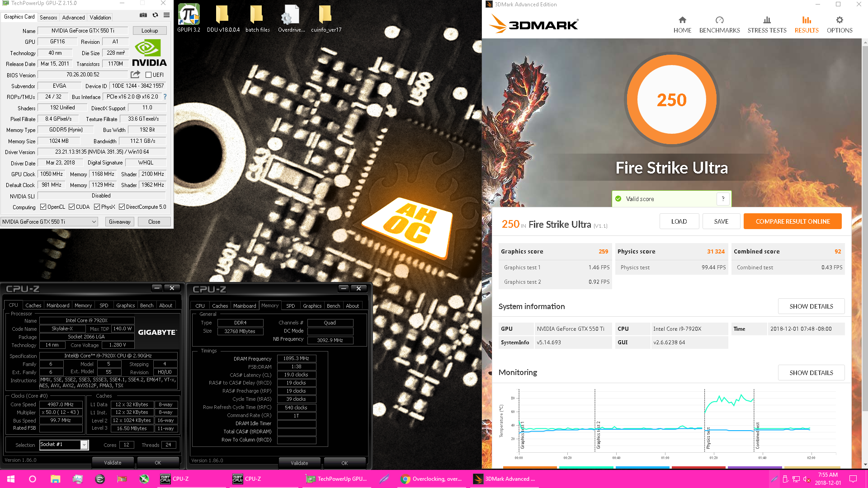The height and width of the screenshot is (488, 868).
Task: Click the muted volume tray icon
Action: (x=807, y=479)
